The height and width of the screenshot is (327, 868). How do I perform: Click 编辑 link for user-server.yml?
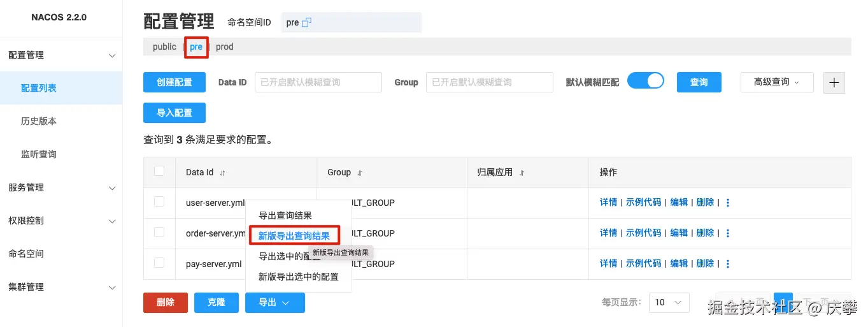679,203
